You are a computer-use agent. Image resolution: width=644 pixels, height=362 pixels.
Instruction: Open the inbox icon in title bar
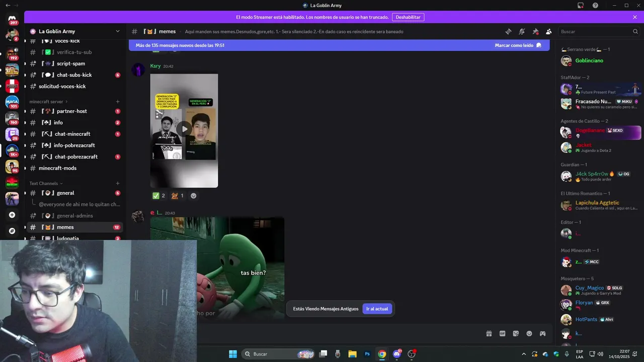(580, 6)
